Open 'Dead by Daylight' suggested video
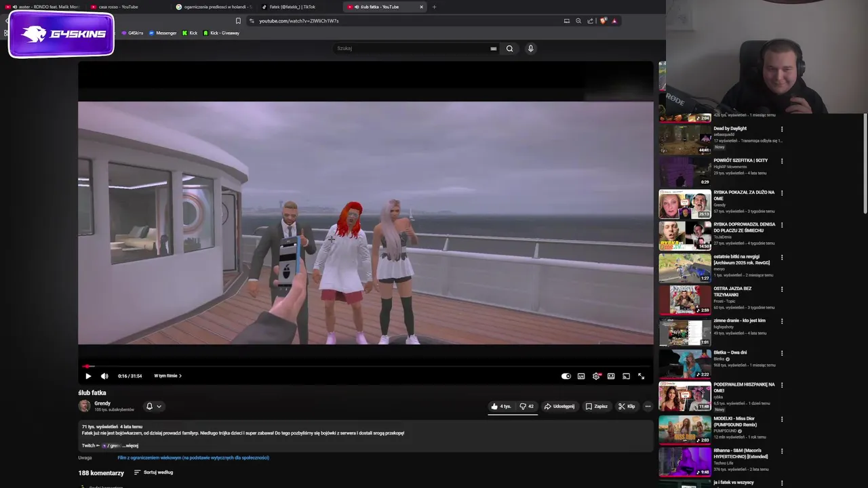The image size is (868, 488). [x=730, y=128]
